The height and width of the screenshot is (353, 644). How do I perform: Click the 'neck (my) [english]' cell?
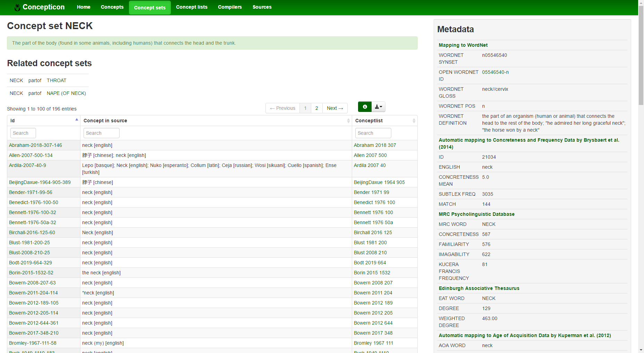(216, 343)
